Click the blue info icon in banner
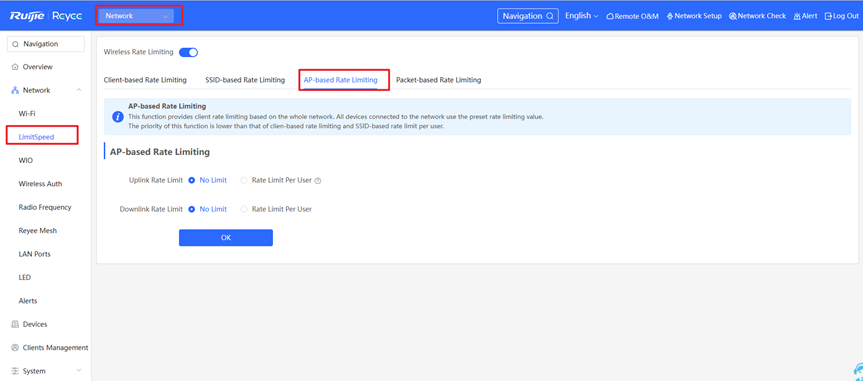The width and height of the screenshot is (863, 381). click(118, 117)
